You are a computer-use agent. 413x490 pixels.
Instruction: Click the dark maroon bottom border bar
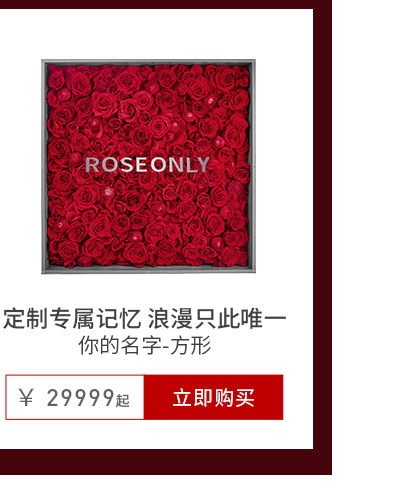(x=166, y=462)
